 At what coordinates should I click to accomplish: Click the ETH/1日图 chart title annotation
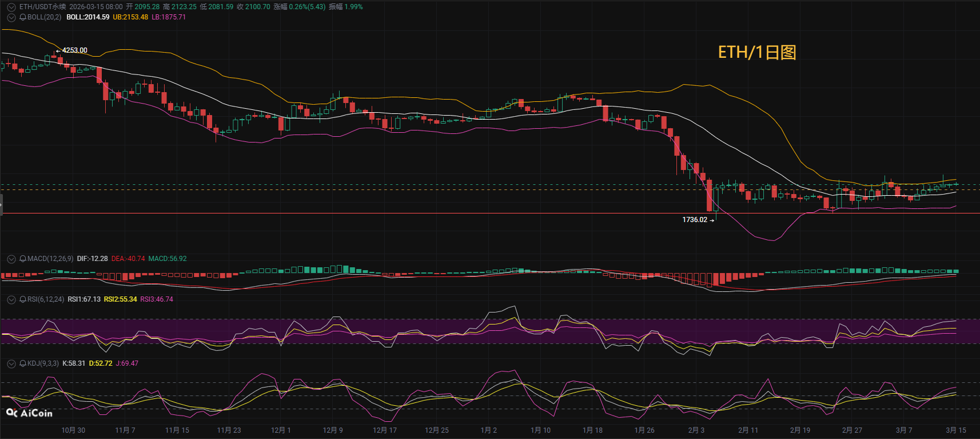756,53
